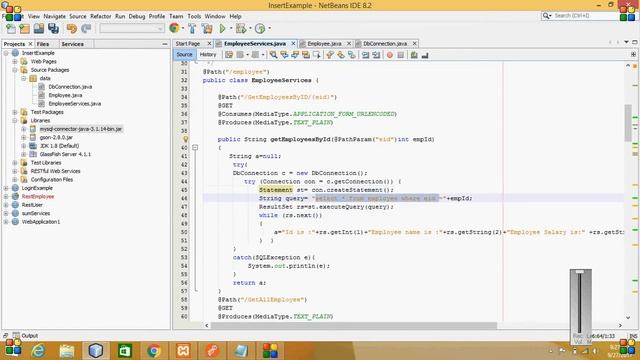Click the New Project toolbar icon
The width and height of the screenshot is (640, 360).
click(25, 29)
